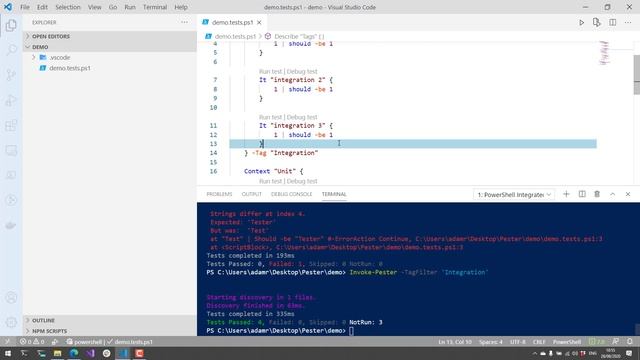
Task: Expand the Open Editors section
Action: coord(110,36)
